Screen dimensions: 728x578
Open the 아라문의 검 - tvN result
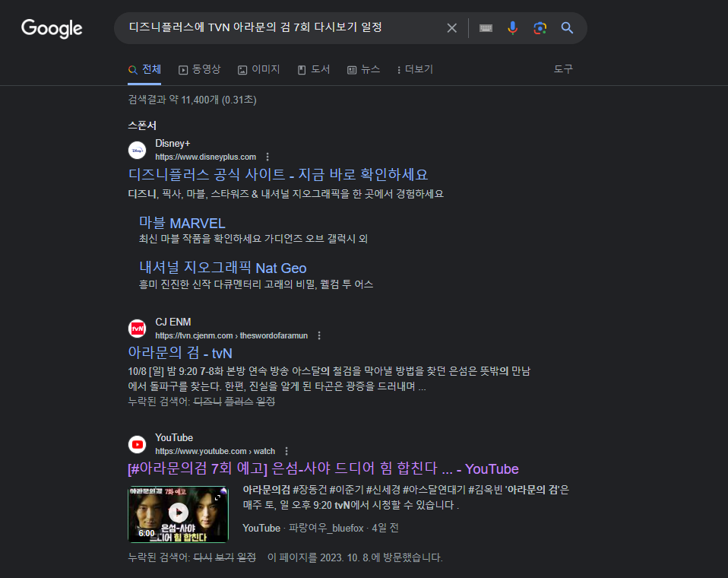click(x=180, y=353)
